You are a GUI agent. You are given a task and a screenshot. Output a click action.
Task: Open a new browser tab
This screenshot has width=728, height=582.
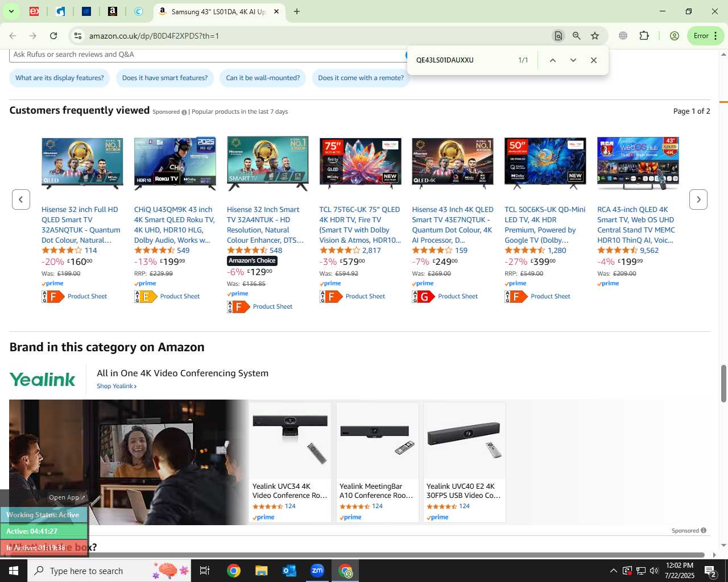tap(297, 11)
